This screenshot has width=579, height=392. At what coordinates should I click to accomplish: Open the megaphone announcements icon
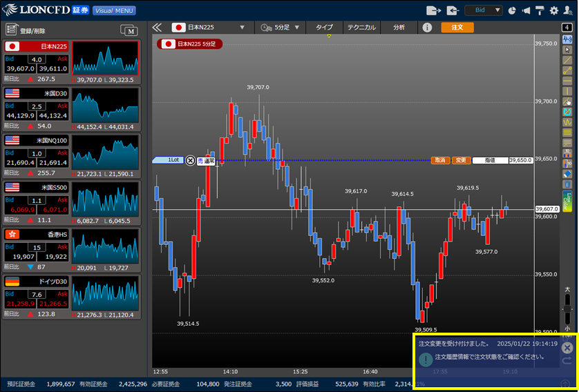(526, 10)
